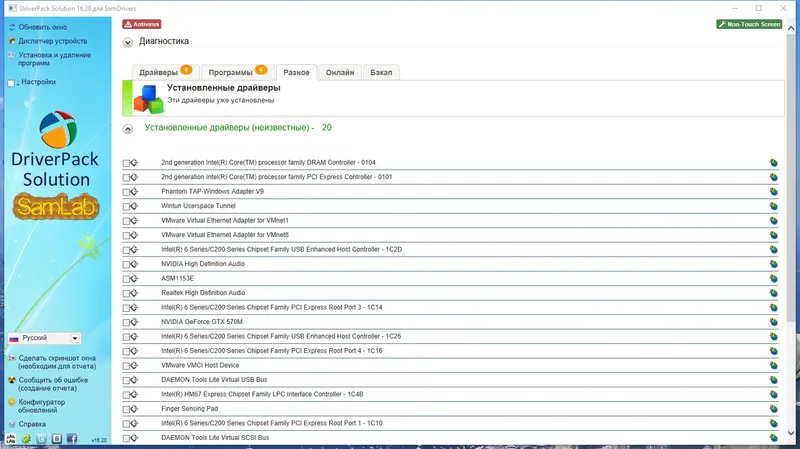Open the SamLab site icon in the sidebar footer
This screenshot has width=800, height=449.
(x=11, y=439)
